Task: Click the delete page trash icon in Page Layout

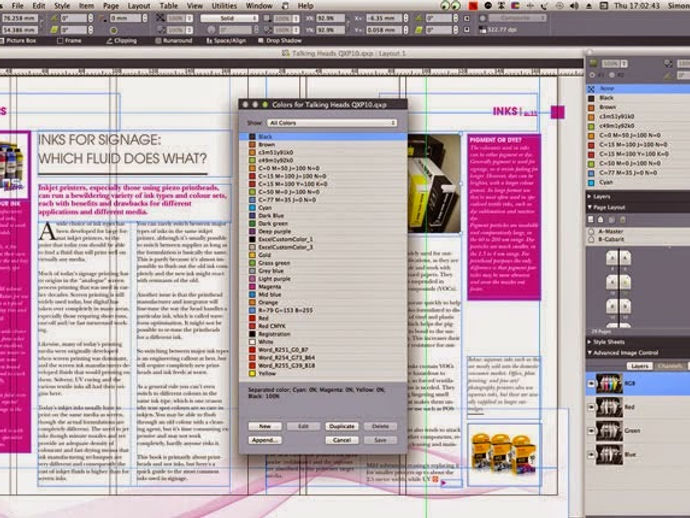Action: tap(623, 219)
